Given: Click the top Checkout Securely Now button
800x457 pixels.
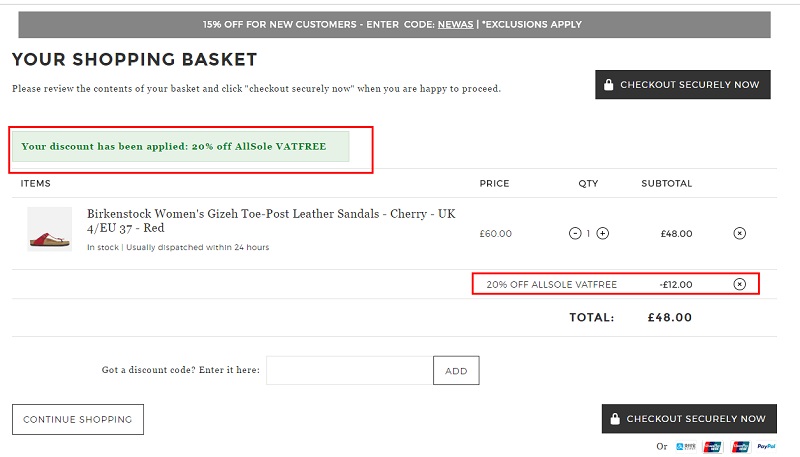Looking at the screenshot, I should 683,85.
